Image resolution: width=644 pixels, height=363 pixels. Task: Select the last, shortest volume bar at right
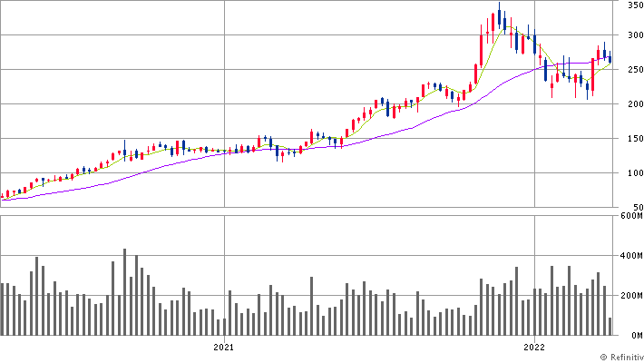(609, 326)
